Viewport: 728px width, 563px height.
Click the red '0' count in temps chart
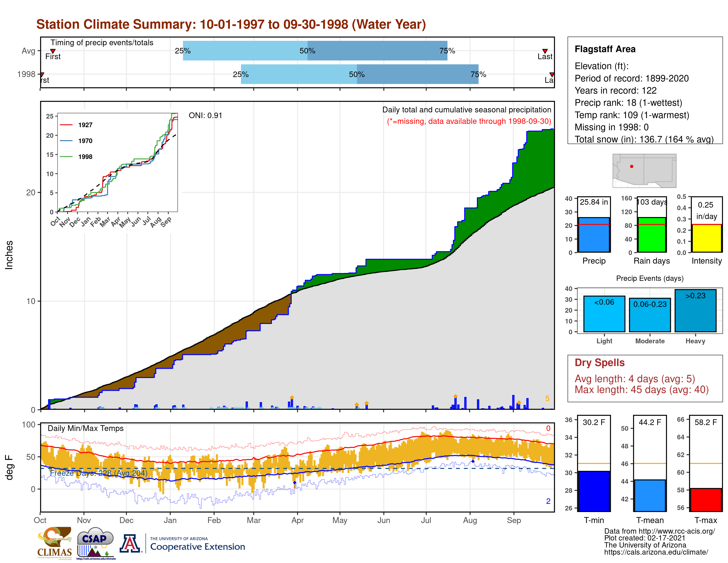point(548,428)
